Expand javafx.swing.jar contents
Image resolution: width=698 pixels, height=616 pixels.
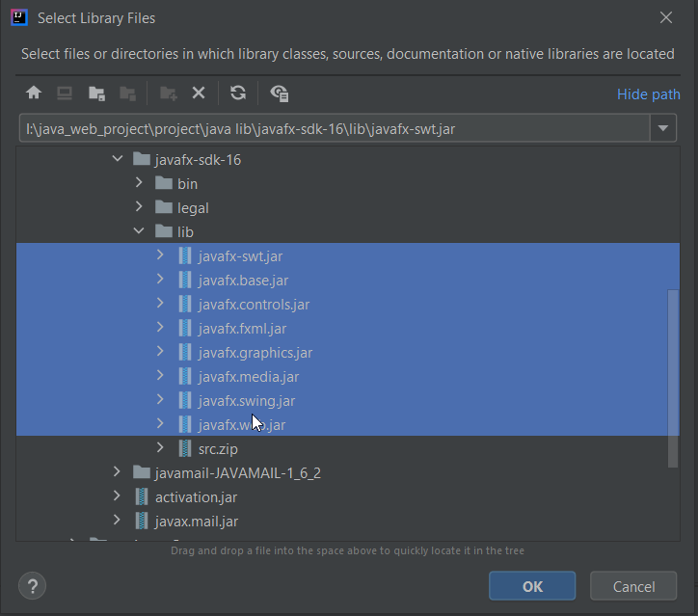160,399
